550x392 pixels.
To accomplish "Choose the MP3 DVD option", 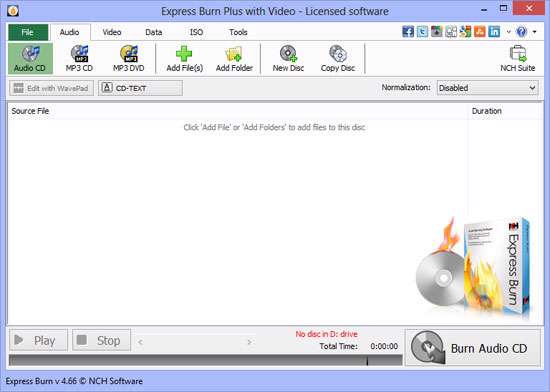I will pyautogui.click(x=128, y=59).
